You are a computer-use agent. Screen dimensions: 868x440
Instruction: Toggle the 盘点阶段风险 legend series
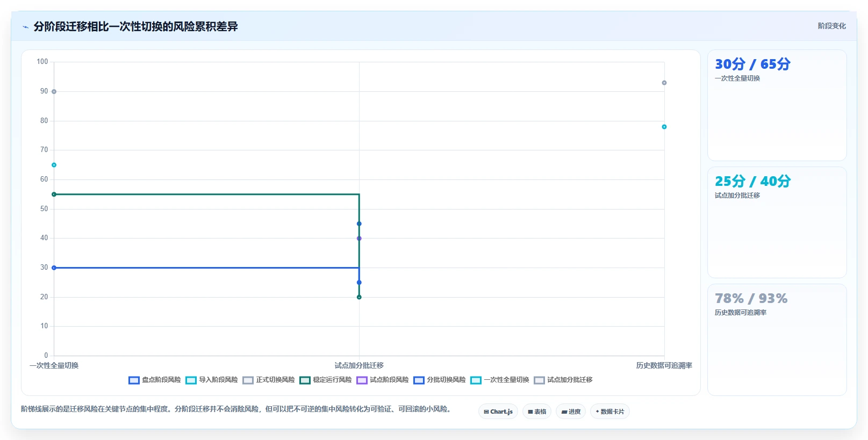pos(155,380)
